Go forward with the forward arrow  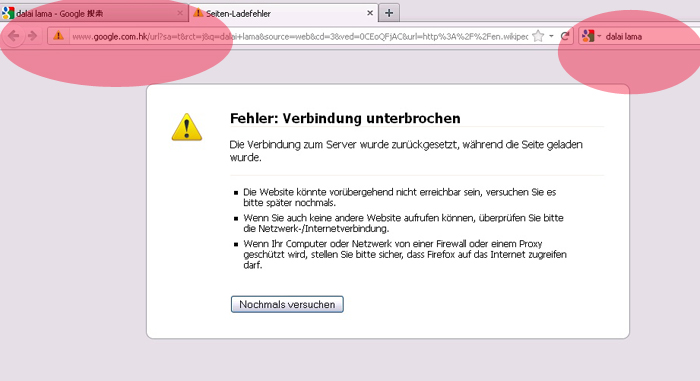click(32, 36)
